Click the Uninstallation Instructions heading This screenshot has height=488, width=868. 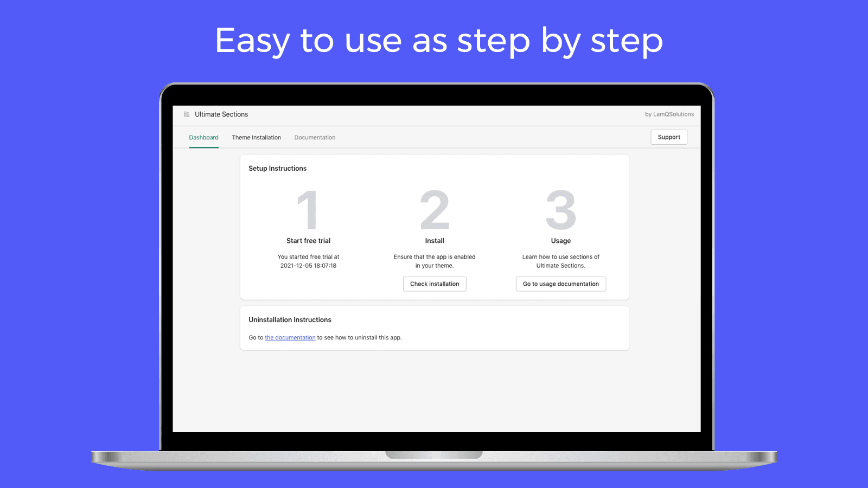tap(290, 319)
